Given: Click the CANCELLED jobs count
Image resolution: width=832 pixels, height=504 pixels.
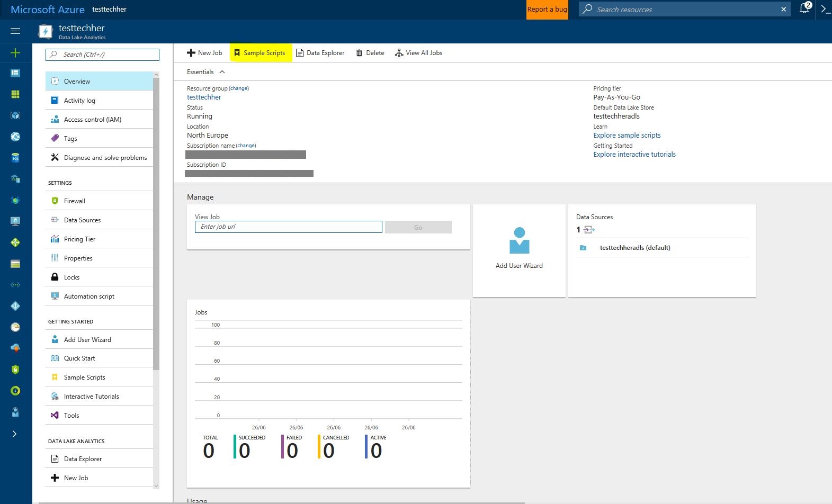Looking at the screenshot, I should 334,447.
